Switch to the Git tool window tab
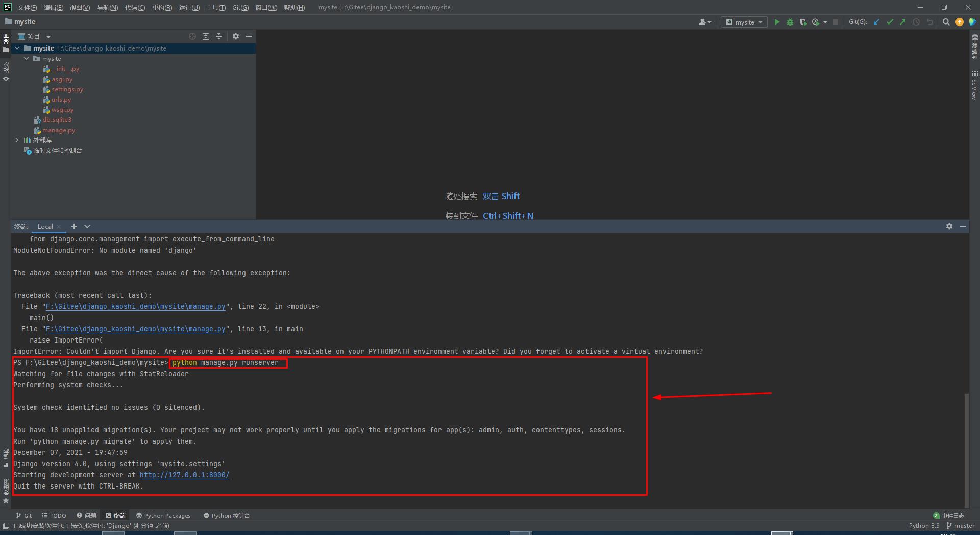This screenshot has width=980, height=535. [x=23, y=516]
